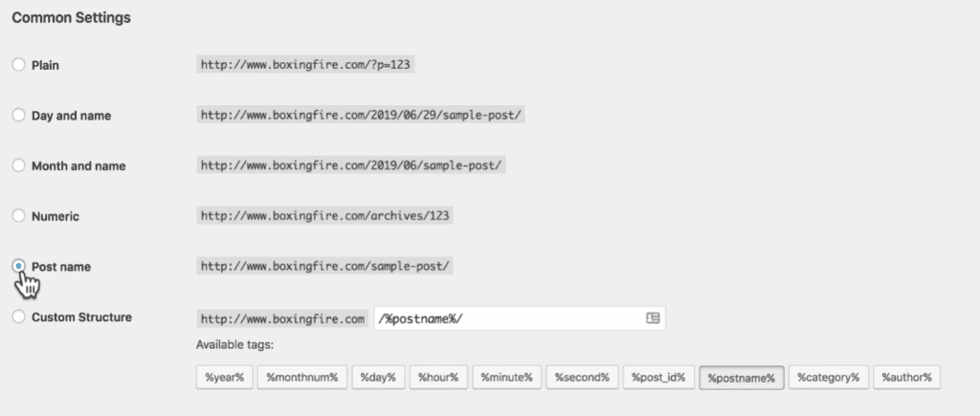Choose the Day and name radio option

point(19,116)
